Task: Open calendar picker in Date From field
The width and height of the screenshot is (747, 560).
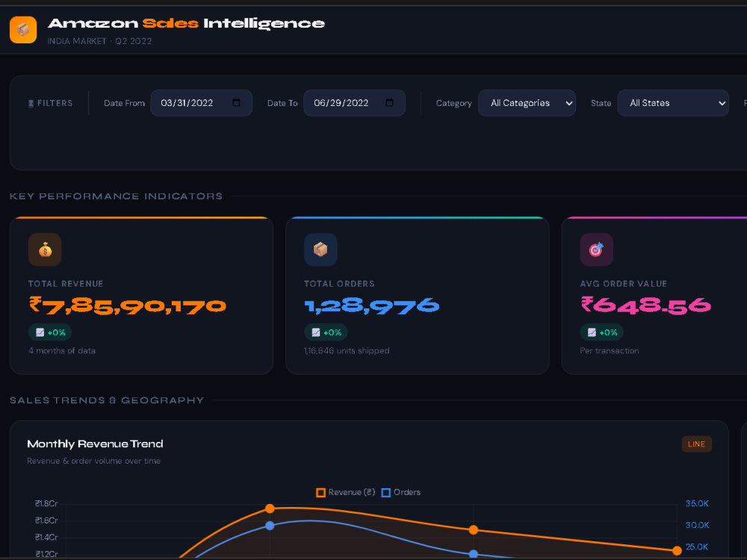Action: click(236, 103)
